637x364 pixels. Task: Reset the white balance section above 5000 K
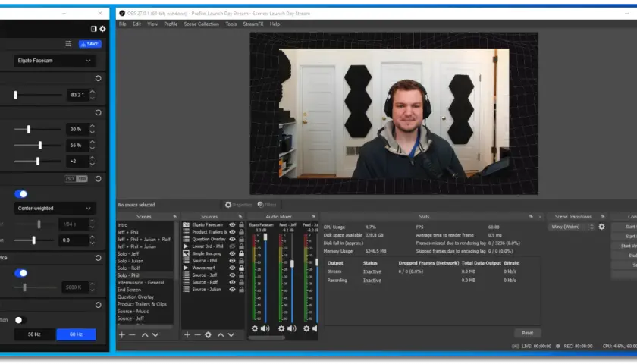click(98, 258)
